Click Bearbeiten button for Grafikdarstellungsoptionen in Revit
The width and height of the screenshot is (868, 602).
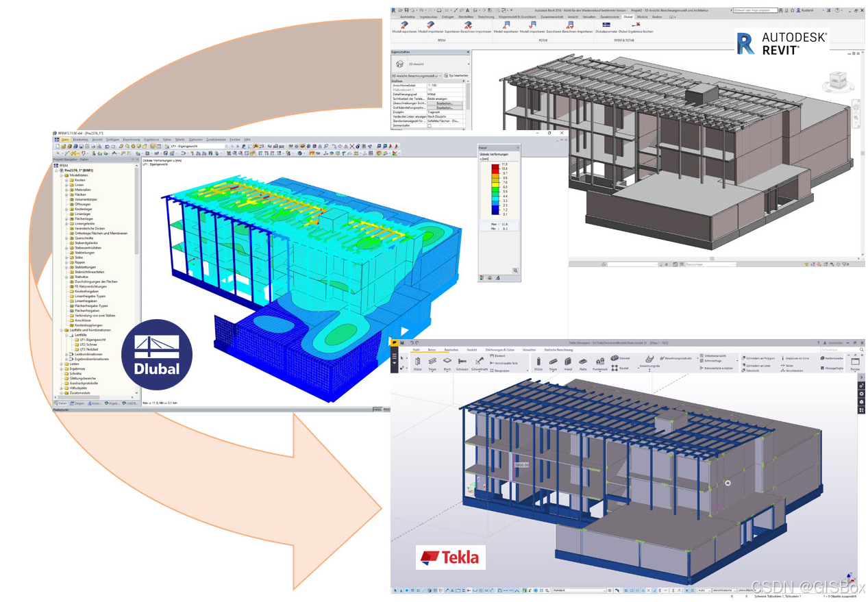click(445, 108)
